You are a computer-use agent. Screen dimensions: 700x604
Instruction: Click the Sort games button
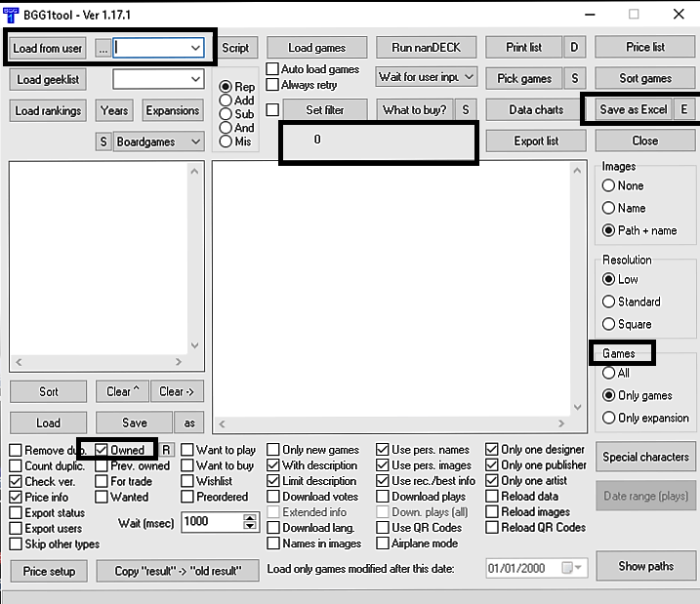point(645,78)
